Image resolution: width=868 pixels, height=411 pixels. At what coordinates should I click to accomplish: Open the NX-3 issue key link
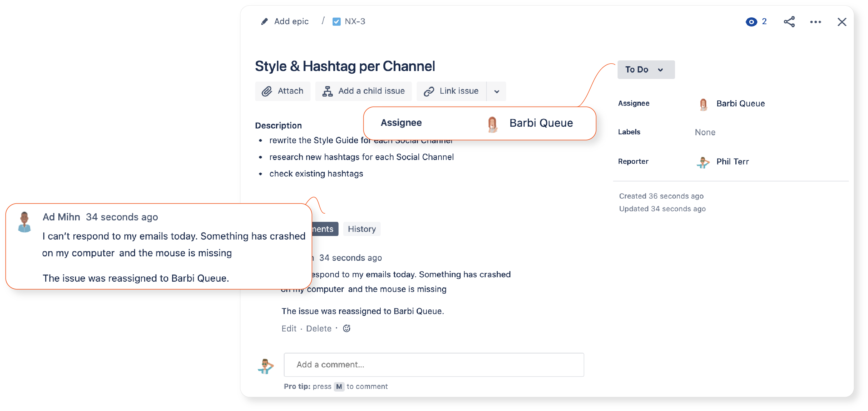pyautogui.click(x=355, y=22)
